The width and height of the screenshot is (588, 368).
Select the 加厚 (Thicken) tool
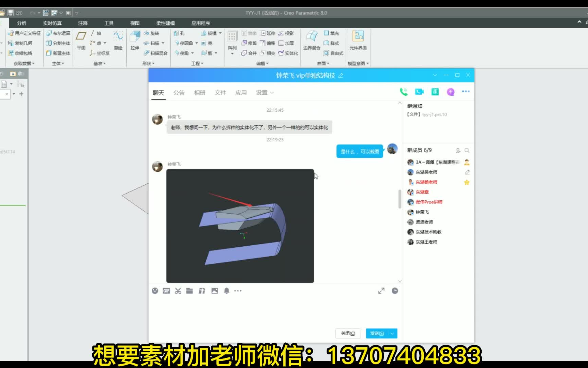coord(287,43)
